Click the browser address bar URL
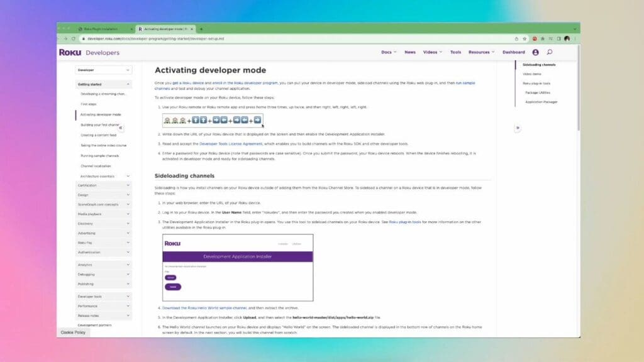The height and width of the screenshot is (362, 644). click(x=156, y=38)
